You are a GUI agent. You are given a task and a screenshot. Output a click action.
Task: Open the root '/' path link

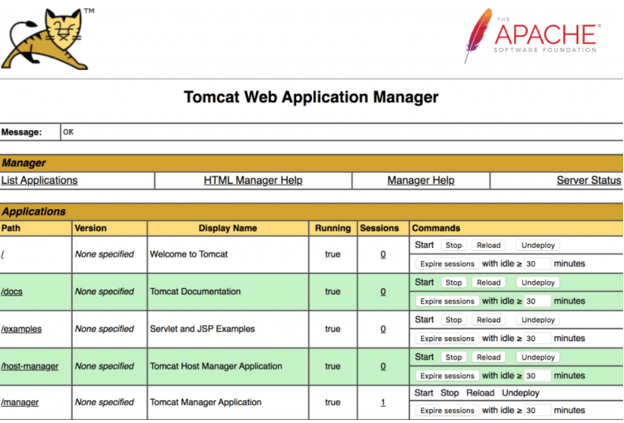tap(2, 255)
